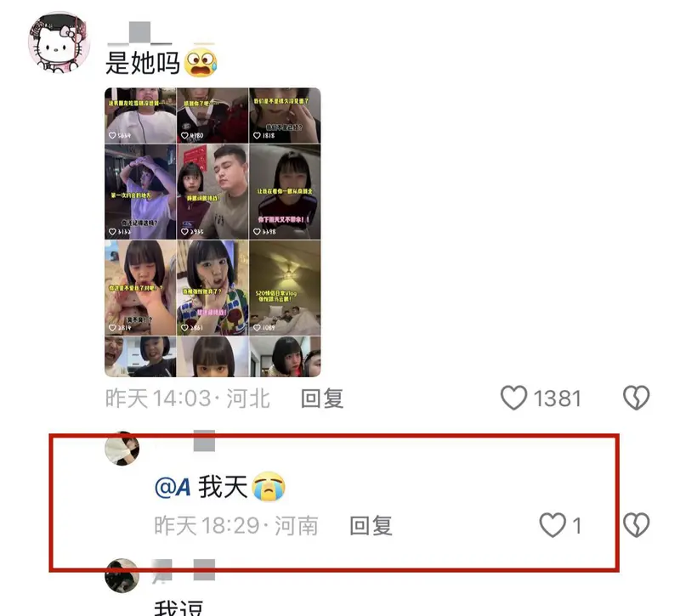The width and height of the screenshot is (680, 616).
Task: Tap broken heart on the 河南 reply
Action: click(x=636, y=525)
